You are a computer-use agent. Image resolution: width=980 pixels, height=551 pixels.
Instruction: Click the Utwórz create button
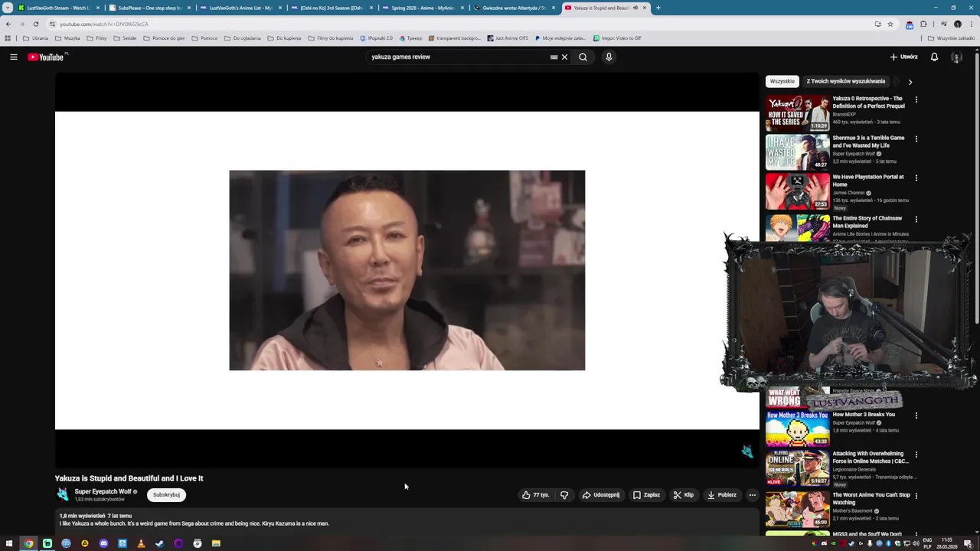tap(904, 57)
